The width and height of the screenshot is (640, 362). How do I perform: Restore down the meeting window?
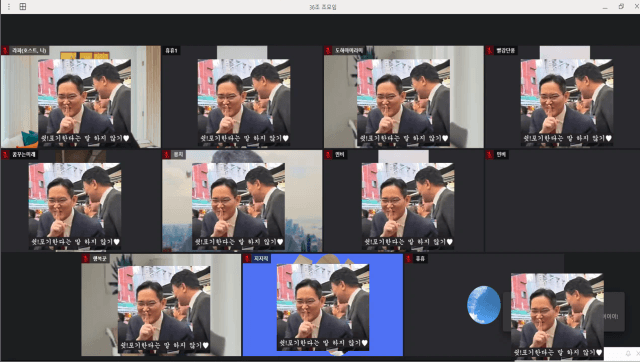[621, 7]
